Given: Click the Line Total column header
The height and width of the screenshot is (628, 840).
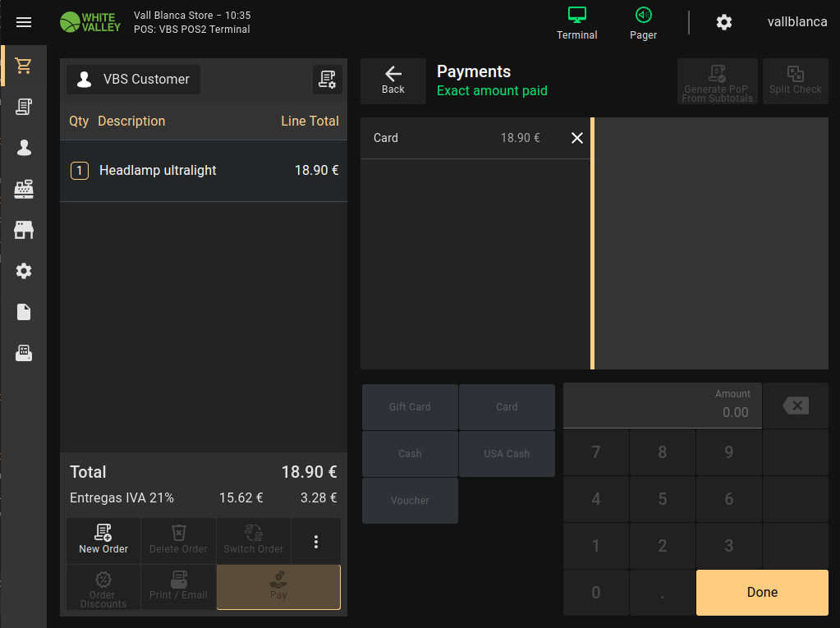Looking at the screenshot, I should pyautogui.click(x=310, y=121).
